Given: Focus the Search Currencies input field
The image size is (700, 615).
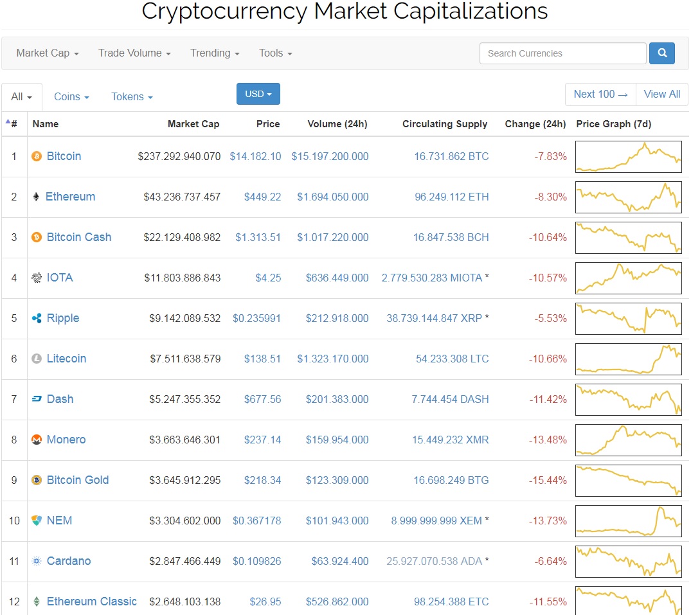Looking at the screenshot, I should (x=562, y=53).
